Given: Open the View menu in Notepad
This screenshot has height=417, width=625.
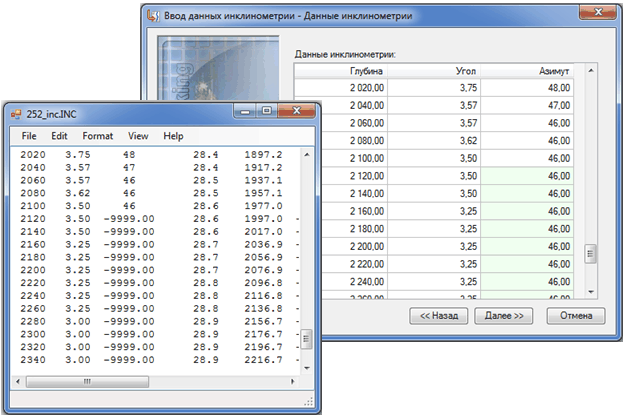Looking at the screenshot, I should point(138,135).
